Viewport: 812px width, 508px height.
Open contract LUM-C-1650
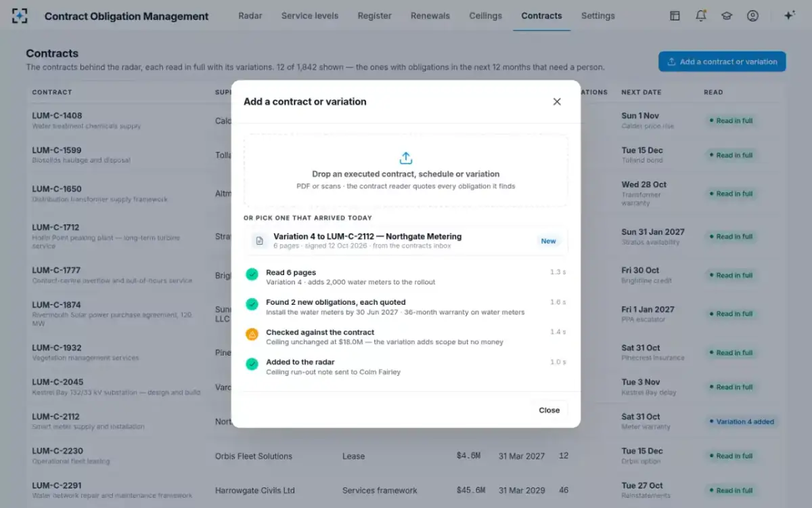(57, 189)
